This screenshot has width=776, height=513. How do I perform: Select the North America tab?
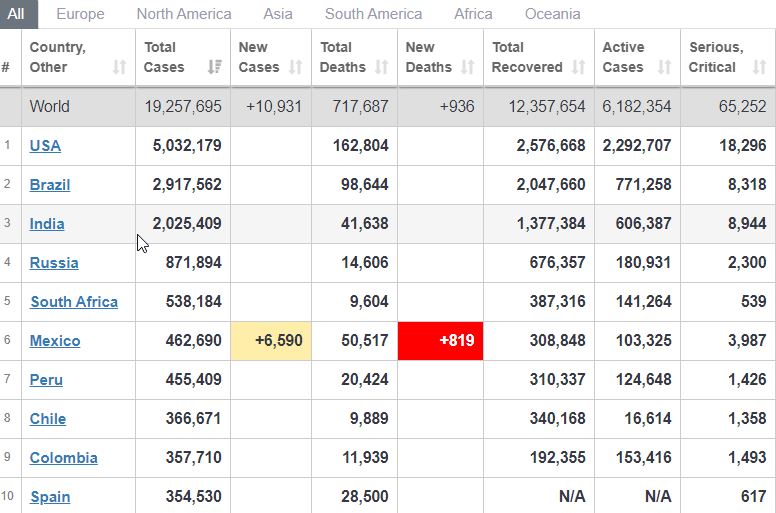(x=184, y=14)
